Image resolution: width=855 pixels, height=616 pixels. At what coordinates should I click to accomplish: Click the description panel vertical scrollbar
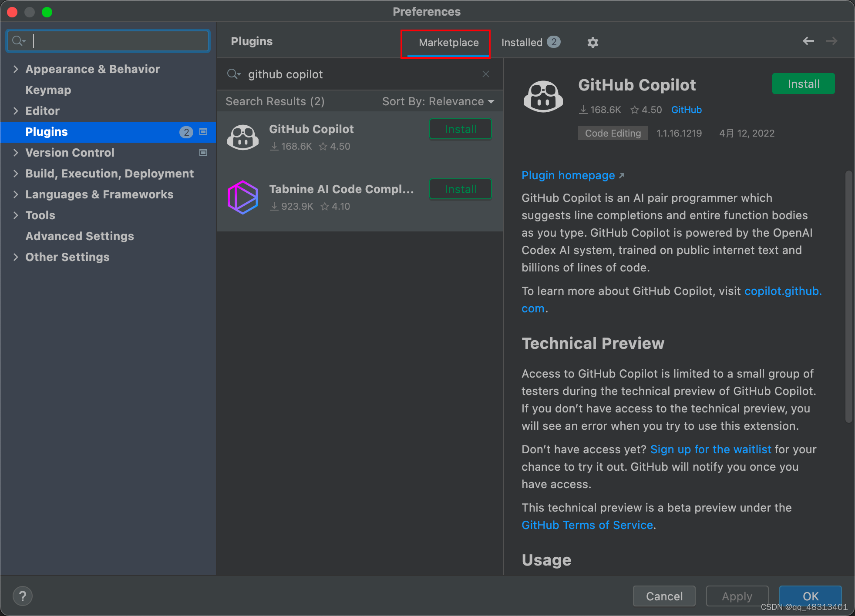[848, 296]
